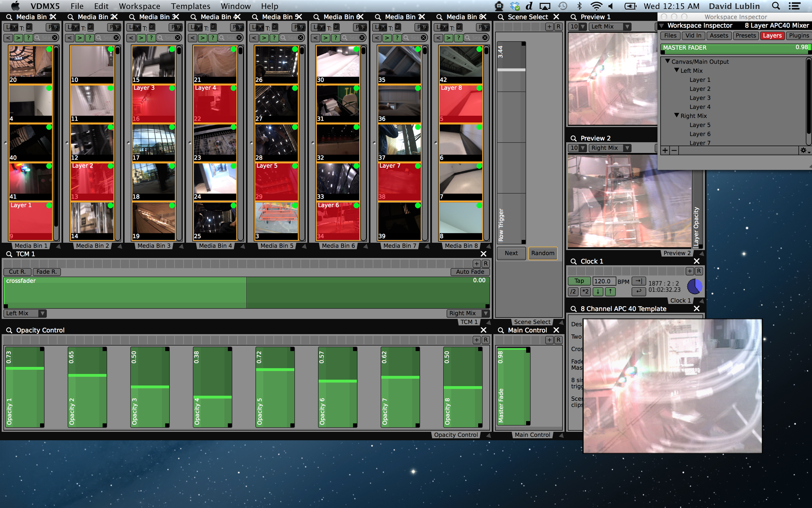Click the ? help icon in Media Bin 1
Screen dimensions: 812x508
coord(28,38)
